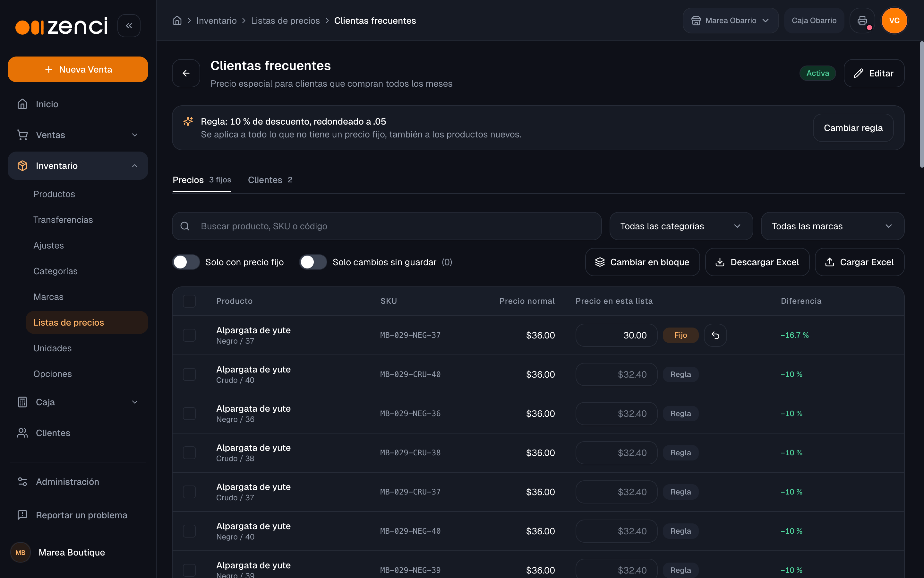Collapse the Inventario menu chevron
This screenshot has height=578, width=924.
coord(134,166)
